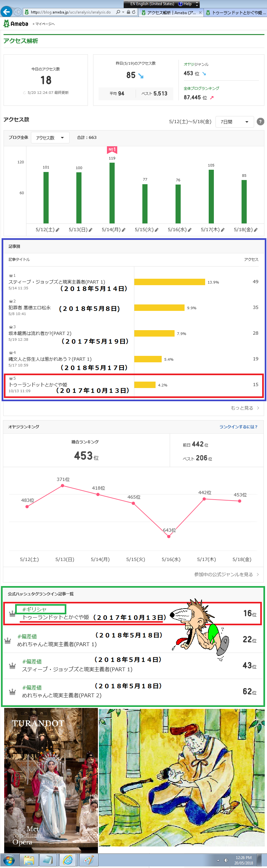Open article 縄文人と弥生人は惹かれあう？(PART 1)
The width and height of the screenshot is (267, 868).
point(50,359)
